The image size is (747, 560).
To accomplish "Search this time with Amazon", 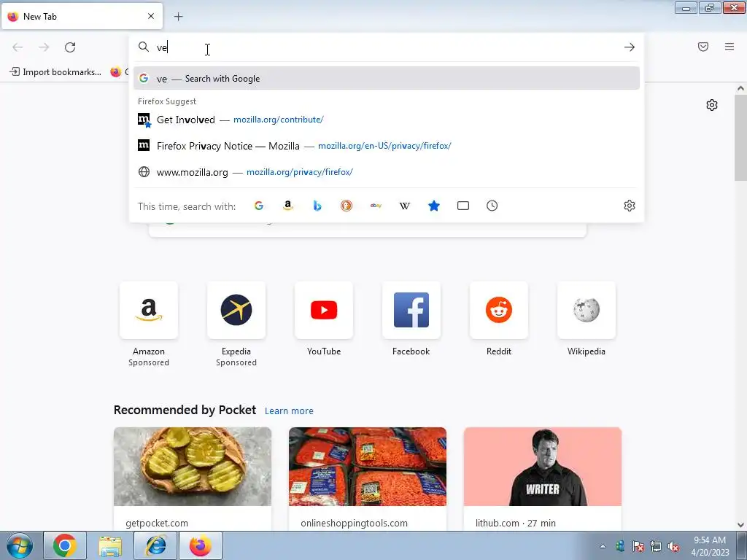I will [287, 206].
